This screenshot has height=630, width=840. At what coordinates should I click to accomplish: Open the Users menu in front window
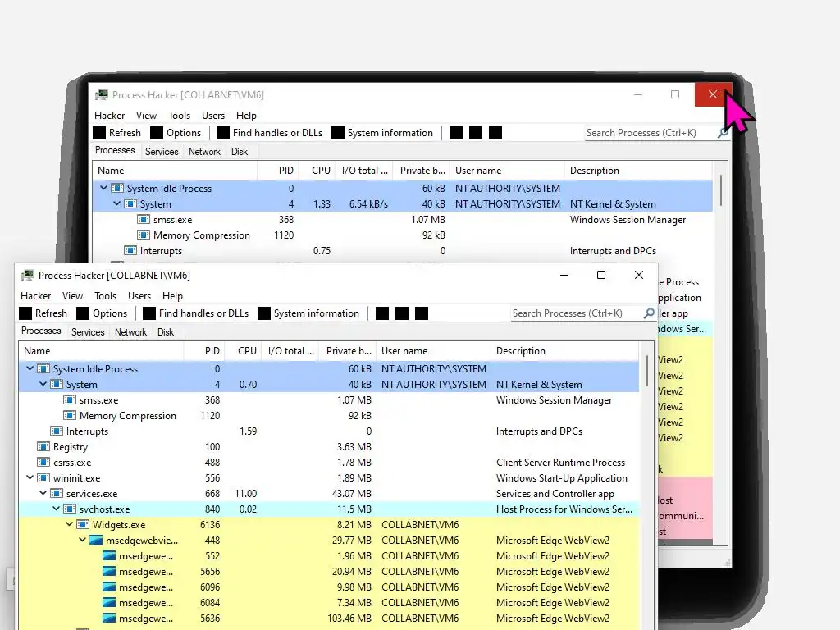(139, 295)
